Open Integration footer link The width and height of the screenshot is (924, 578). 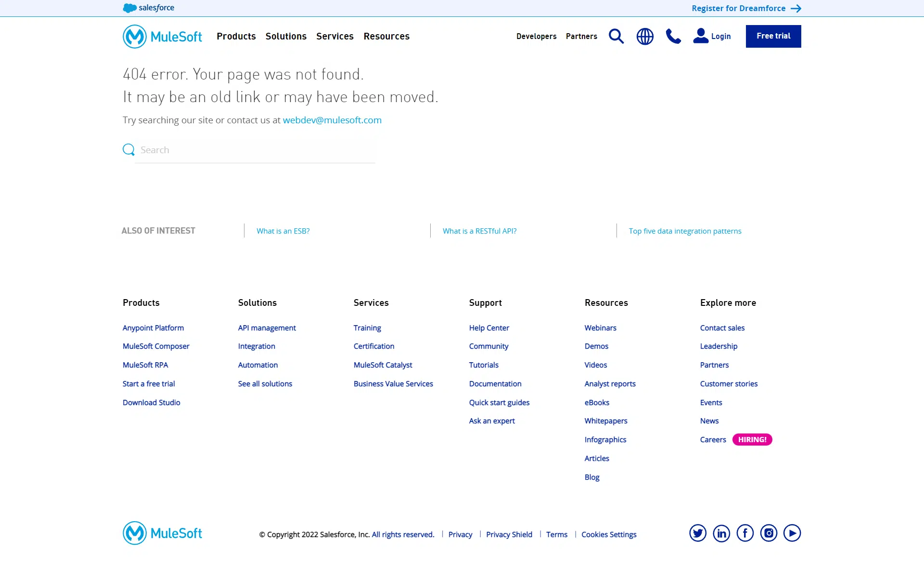point(257,346)
